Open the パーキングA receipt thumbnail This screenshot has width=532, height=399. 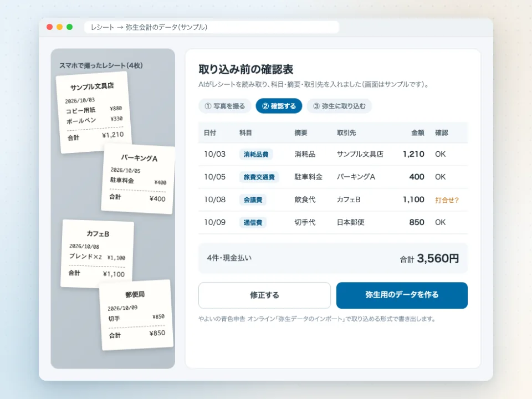tap(138, 179)
